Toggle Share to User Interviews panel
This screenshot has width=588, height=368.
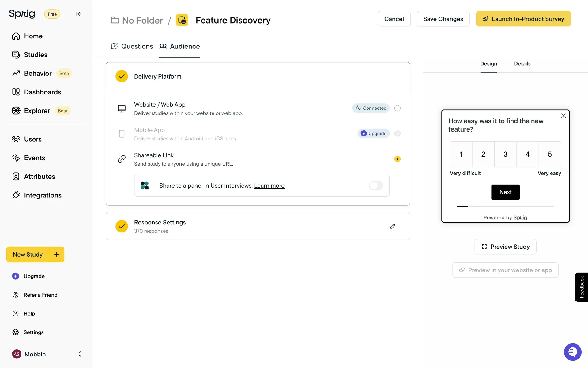376,186
